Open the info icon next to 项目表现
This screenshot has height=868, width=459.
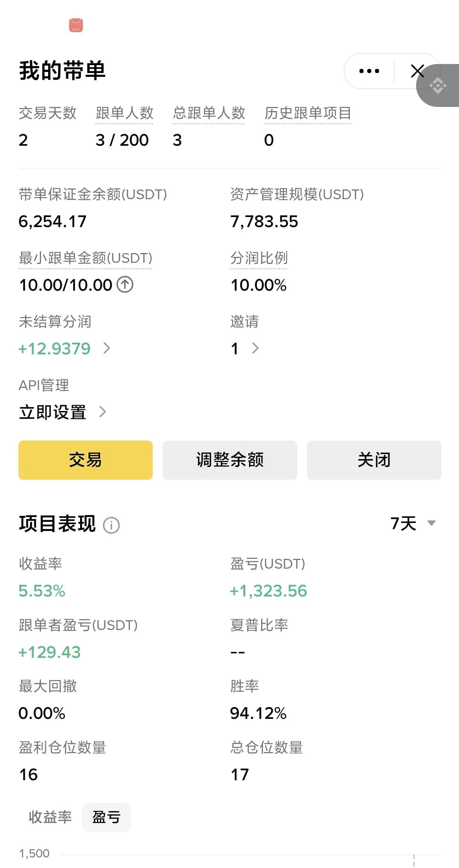click(111, 525)
